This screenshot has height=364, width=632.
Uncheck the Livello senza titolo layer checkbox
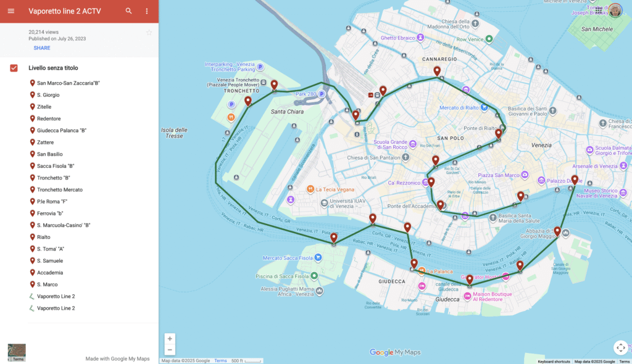[x=14, y=68]
